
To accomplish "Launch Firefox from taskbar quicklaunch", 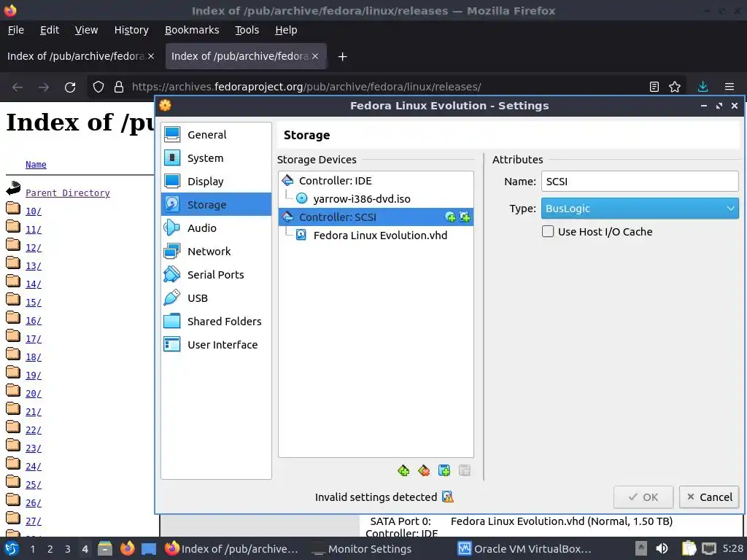I will pos(127,548).
